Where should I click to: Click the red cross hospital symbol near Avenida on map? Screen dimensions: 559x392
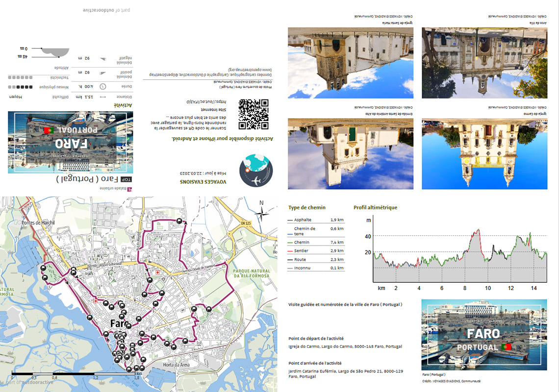(157, 272)
